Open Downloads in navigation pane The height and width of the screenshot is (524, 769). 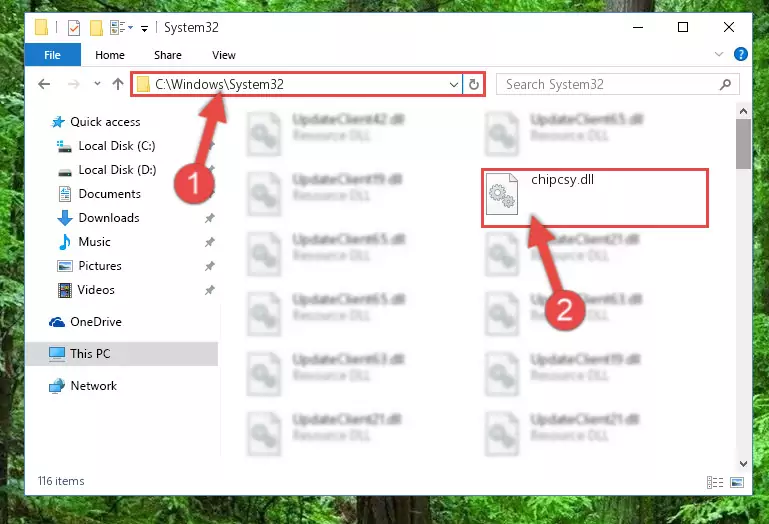point(109,218)
